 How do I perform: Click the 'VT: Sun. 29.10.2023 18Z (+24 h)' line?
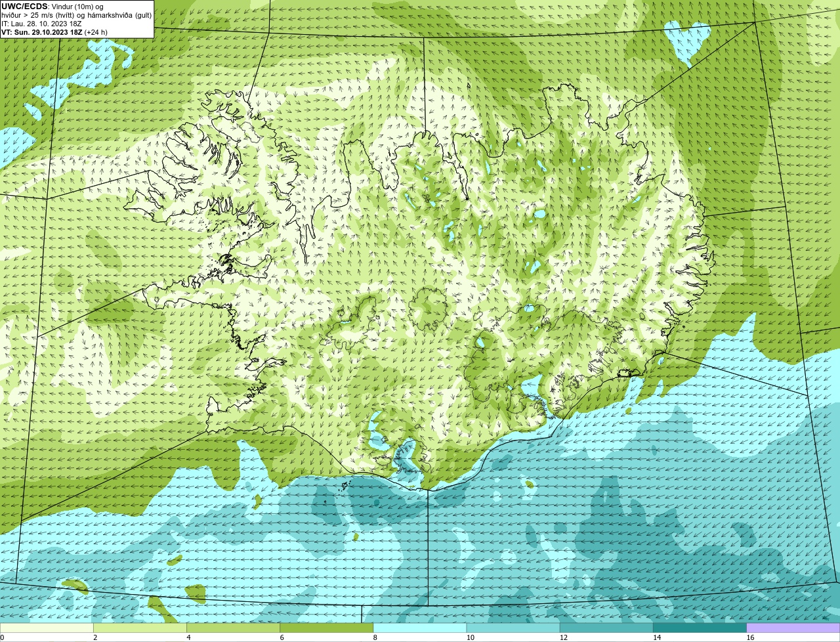coord(54,32)
